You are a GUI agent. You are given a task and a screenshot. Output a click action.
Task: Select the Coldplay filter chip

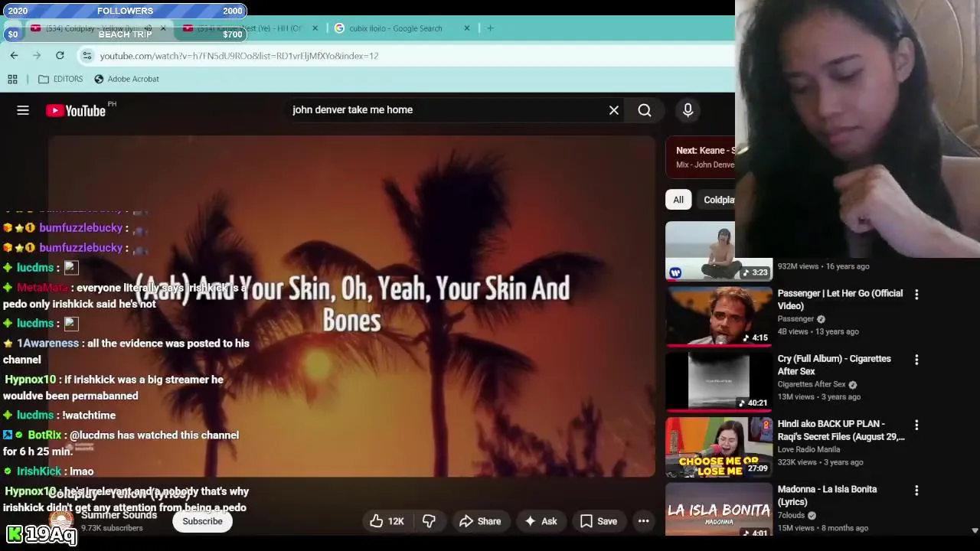(718, 200)
